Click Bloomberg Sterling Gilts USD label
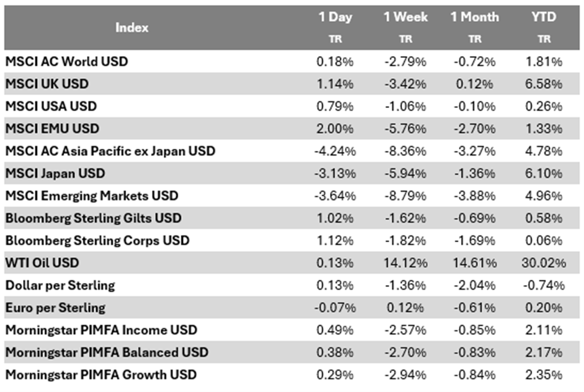 tap(94, 219)
